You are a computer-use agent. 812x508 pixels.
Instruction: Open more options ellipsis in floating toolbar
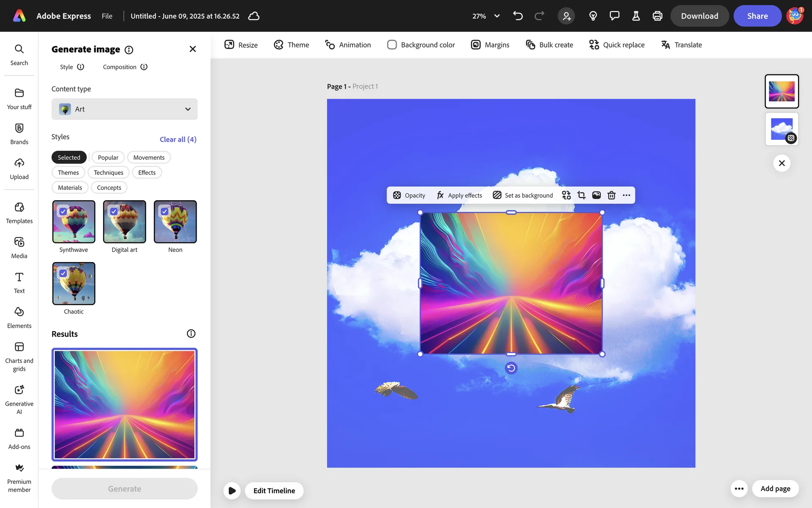point(626,195)
